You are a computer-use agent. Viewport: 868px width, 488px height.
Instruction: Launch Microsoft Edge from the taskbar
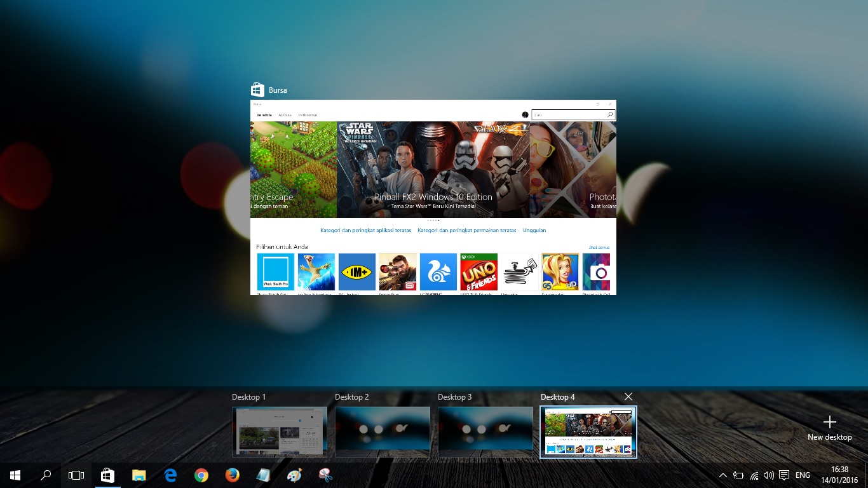click(170, 475)
